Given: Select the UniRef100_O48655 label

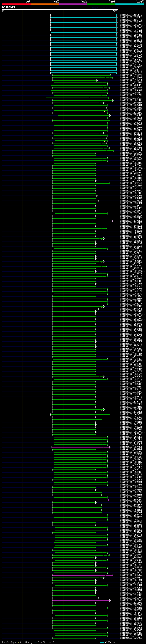Looking at the screenshot, I should point(131,53).
